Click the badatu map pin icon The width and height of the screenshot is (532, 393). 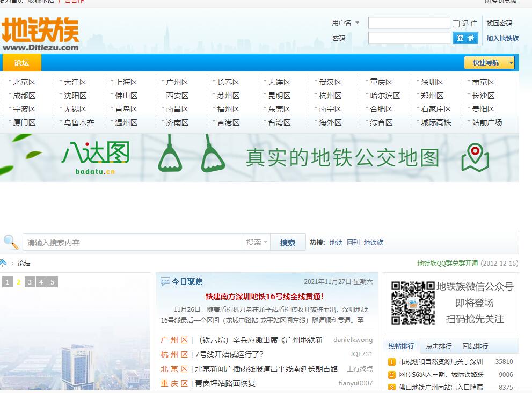475,157
